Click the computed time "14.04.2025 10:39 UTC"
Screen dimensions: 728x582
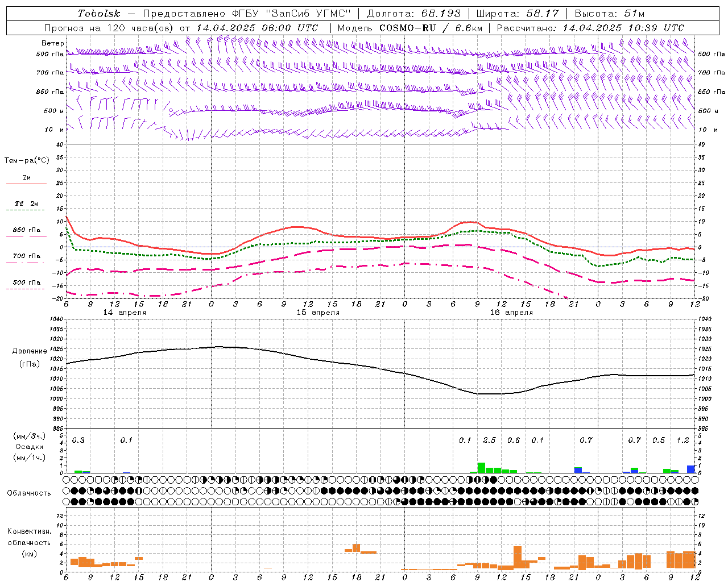[623, 28]
